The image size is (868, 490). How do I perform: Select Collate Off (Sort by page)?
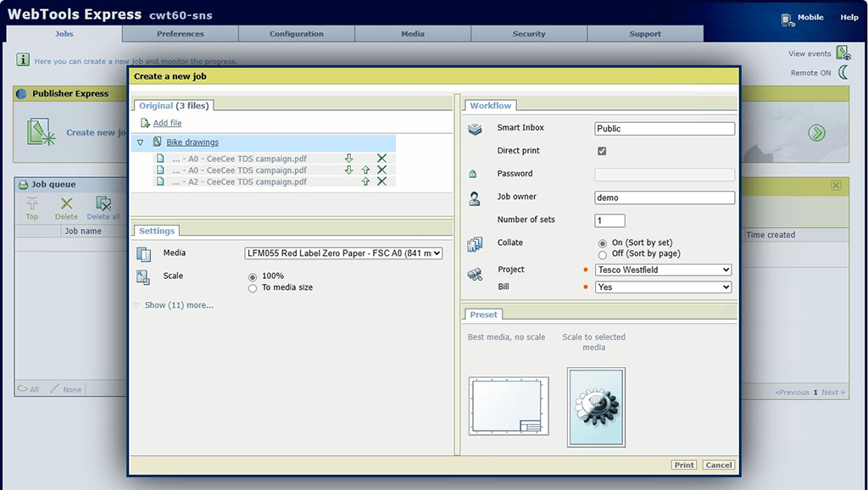[603, 254]
